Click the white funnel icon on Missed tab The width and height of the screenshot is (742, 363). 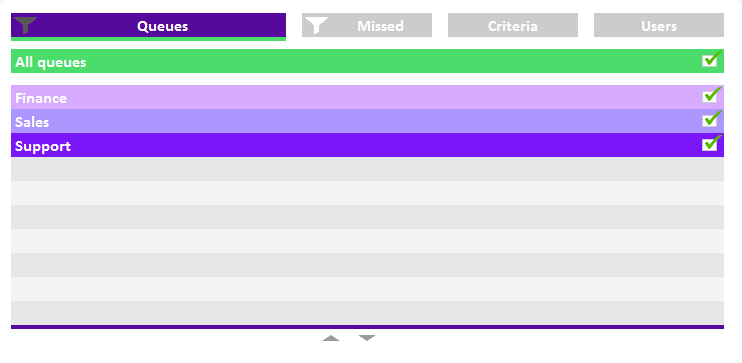tap(317, 25)
